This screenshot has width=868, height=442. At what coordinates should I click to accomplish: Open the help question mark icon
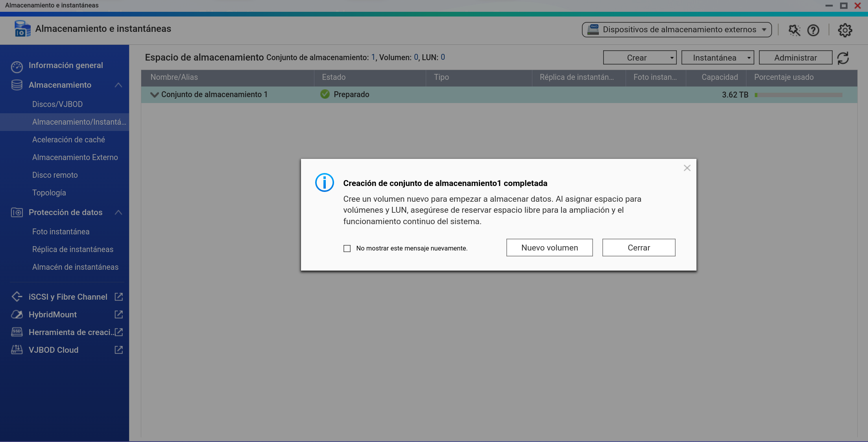(813, 30)
